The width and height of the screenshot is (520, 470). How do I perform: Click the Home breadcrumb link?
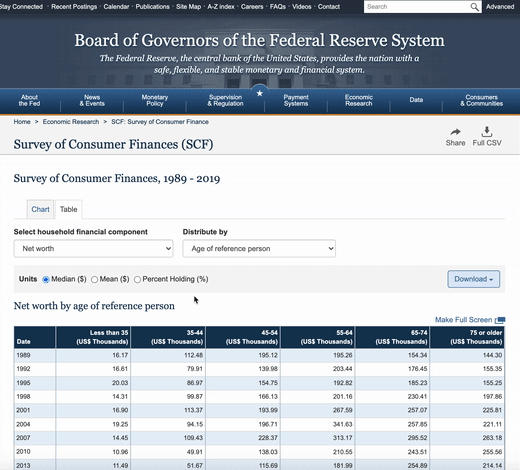tap(22, 122)
